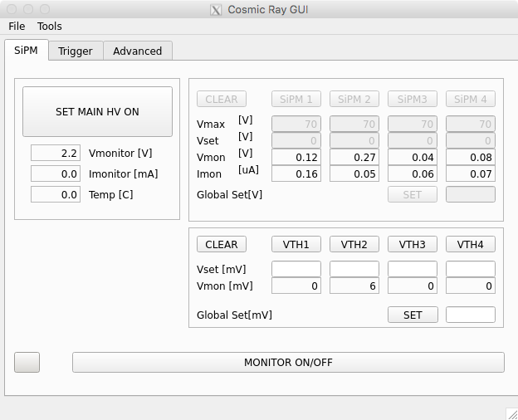Select the Vmax field for SiPM 1
The width and height of the screenshot is (518, 420).
click(x=296, y=124)
